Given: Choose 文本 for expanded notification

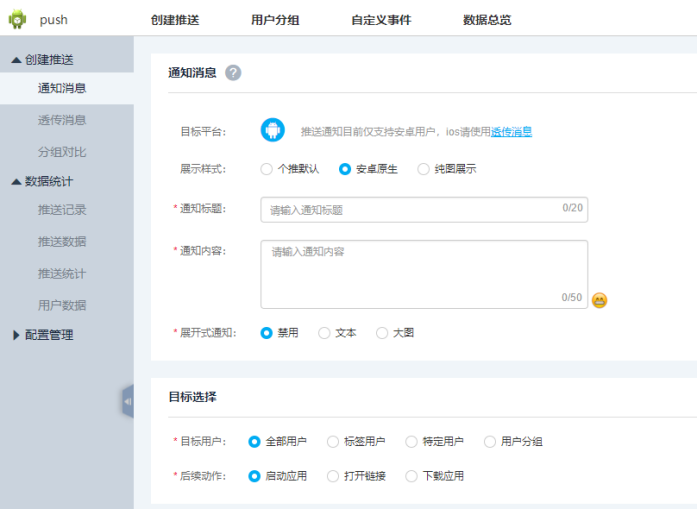Looking at the screenshot, I should 324,333.
